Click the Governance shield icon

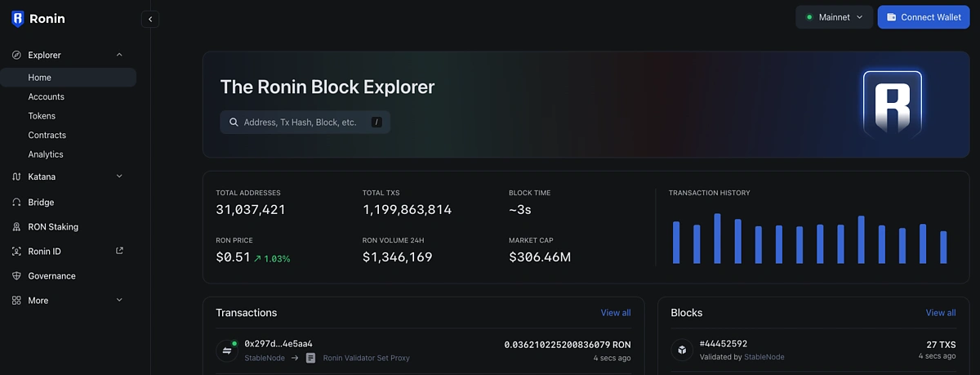coord(16,276)
